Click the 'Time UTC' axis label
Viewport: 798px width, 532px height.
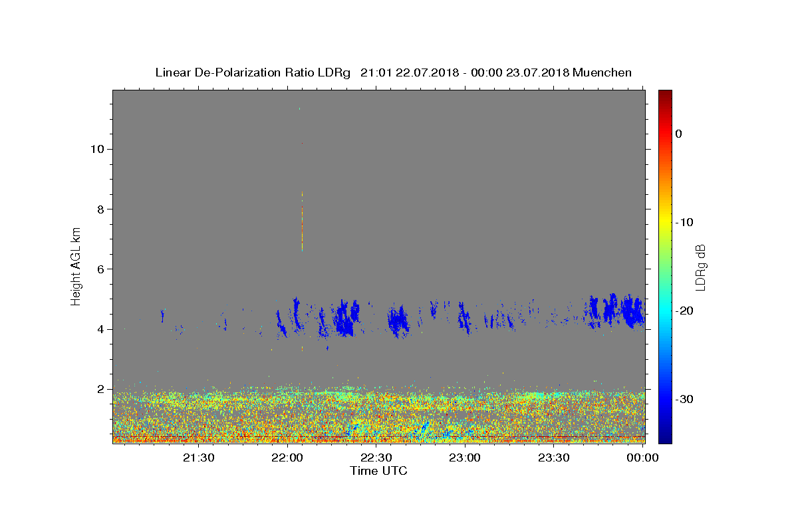(x=378, y=471)
